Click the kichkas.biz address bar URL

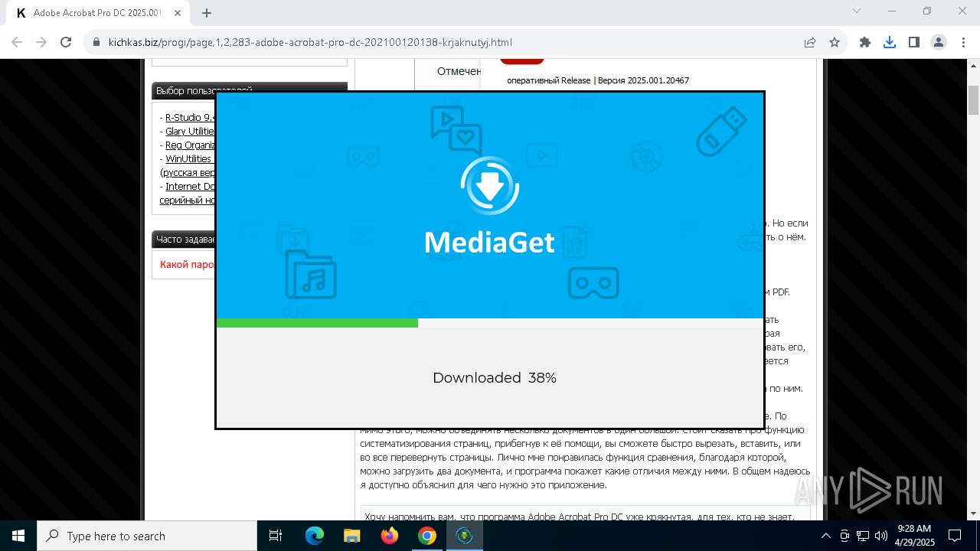(310, 42)
